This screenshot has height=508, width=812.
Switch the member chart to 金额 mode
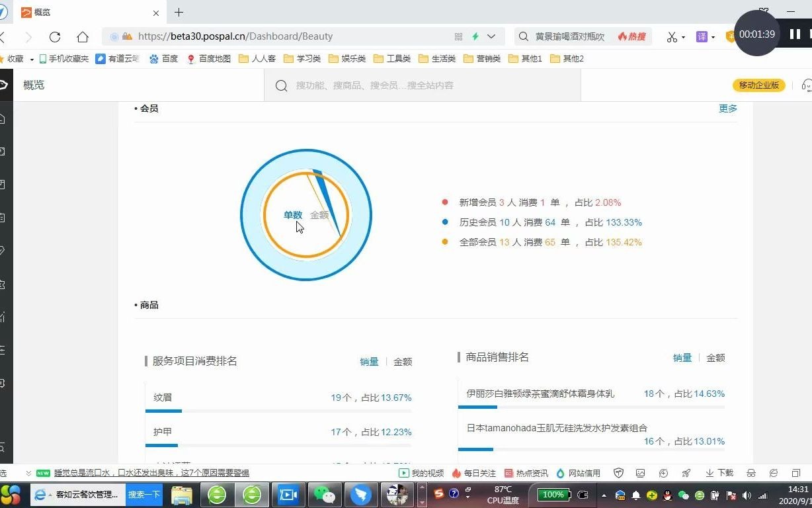(319, 214)
